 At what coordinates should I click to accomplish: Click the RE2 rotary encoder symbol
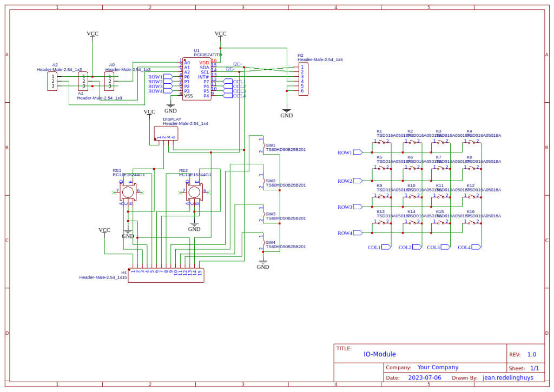click(x=194, y=191)
